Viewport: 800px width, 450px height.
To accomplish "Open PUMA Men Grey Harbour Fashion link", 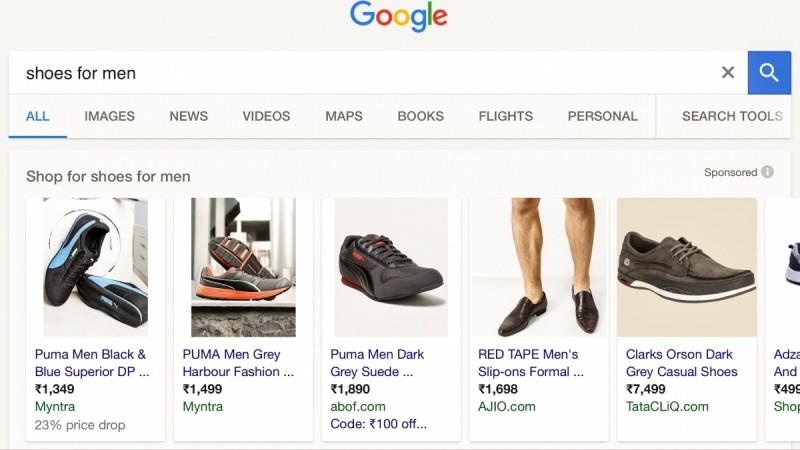I will pos(238,363).
